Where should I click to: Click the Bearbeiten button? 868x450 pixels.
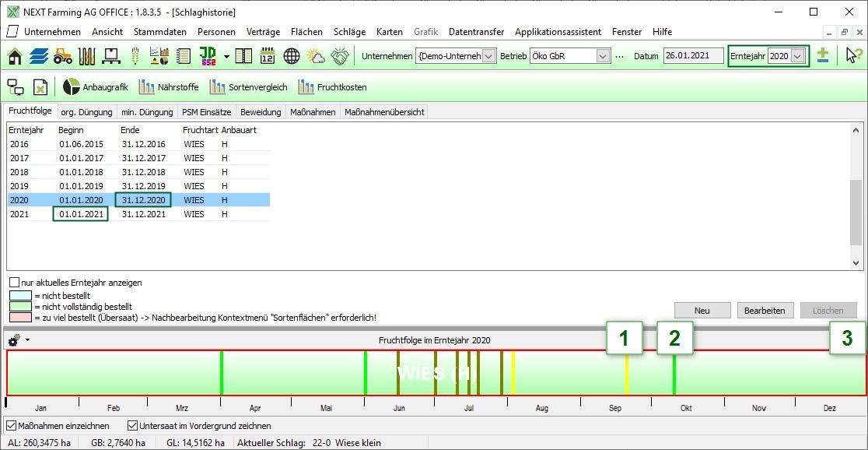[x=765, y=311]
